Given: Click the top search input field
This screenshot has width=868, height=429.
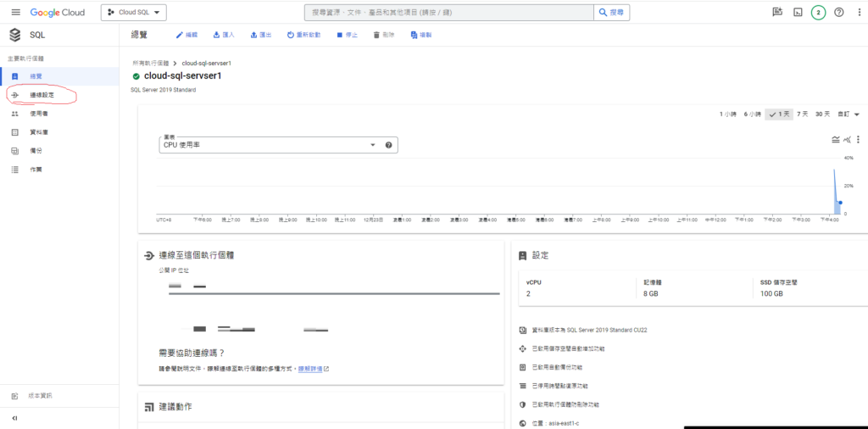Looking at the screenshot, I should click(x=449, y=13).
